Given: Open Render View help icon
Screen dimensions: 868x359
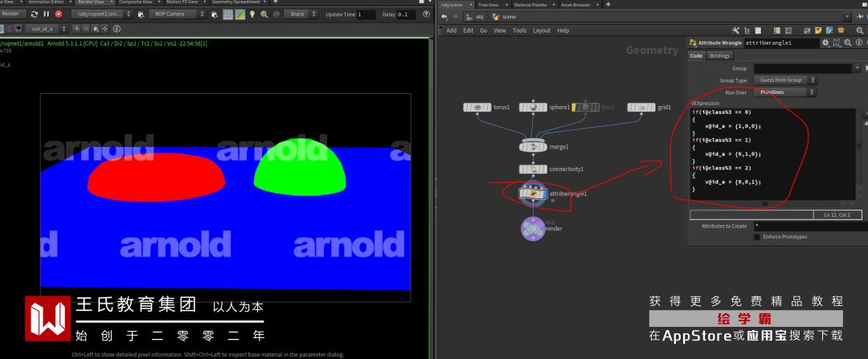Looking at the screenshot, I should point(426,14).
